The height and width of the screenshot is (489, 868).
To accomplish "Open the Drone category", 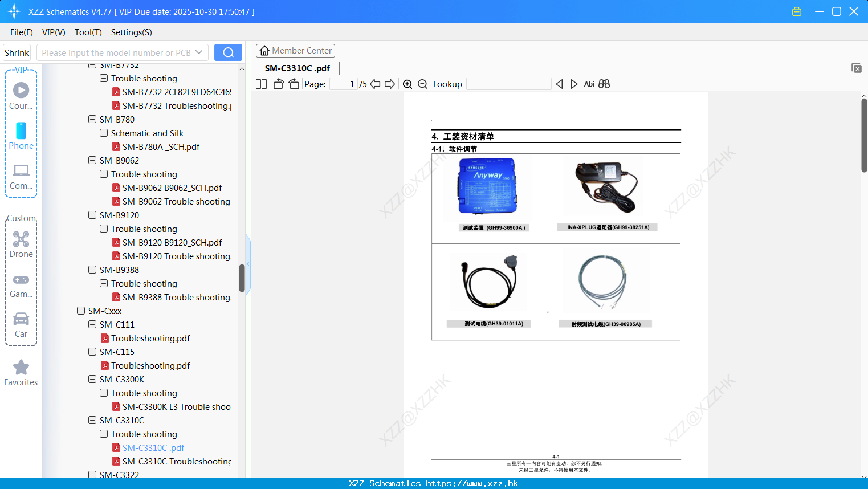I will [x=21, y=244].
